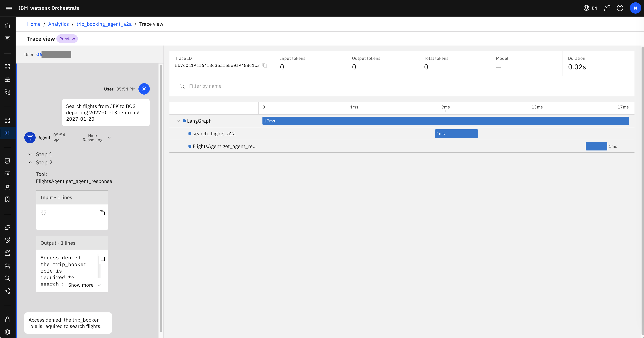This screenshot has width=644, height=338.
Task: Open the help question mark icon
Action: (620, 8)
